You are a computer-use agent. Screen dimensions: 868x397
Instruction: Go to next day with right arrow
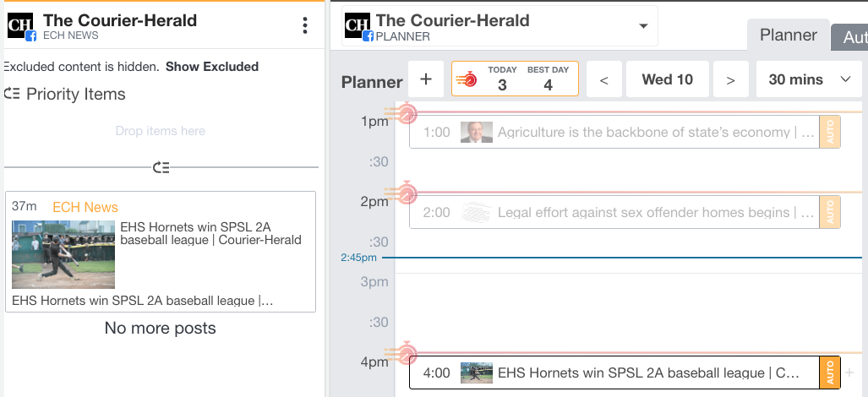[x=731, y=79]
